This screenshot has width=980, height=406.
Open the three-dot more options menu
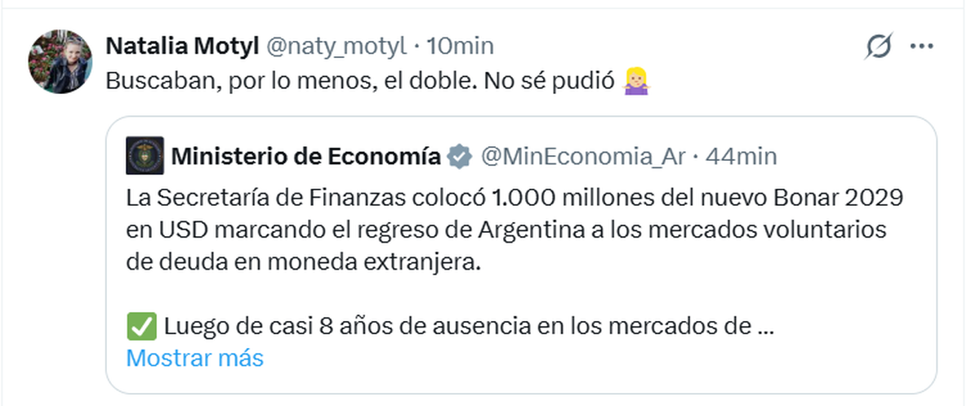[x=921, y=47]
